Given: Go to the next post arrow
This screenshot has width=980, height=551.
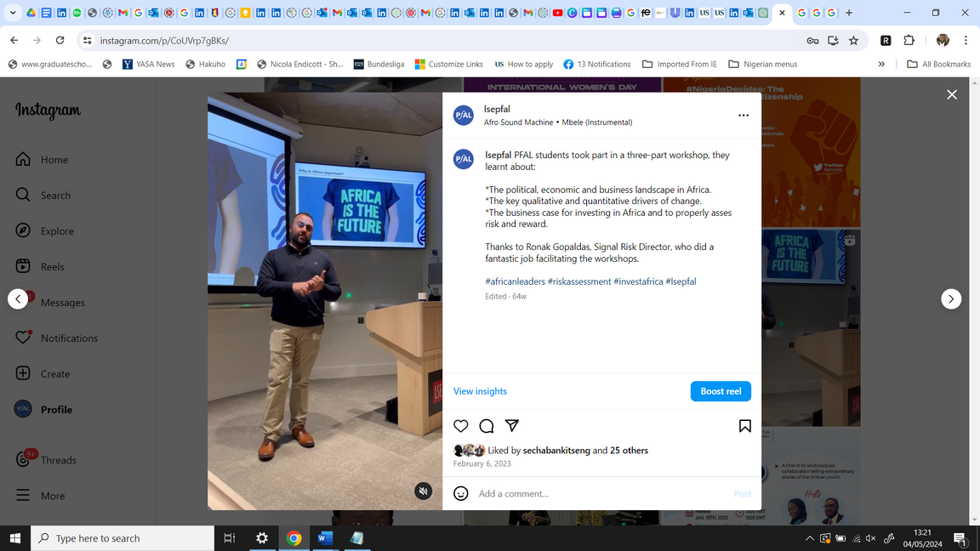Looking at the screenshot, I should pos(951,298).
